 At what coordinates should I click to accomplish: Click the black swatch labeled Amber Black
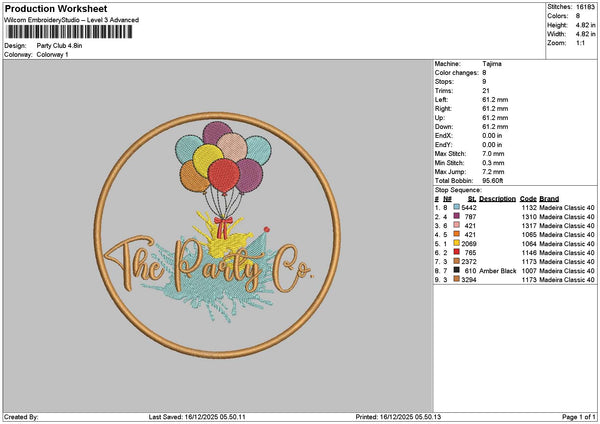pos(457,270)
